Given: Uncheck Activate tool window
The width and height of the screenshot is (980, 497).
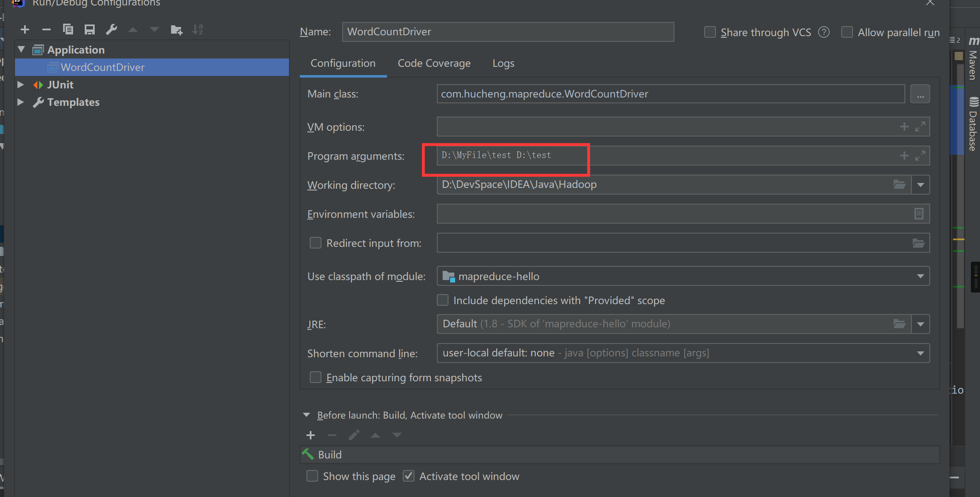Looking at the screenshot, I should click(409, 476).
